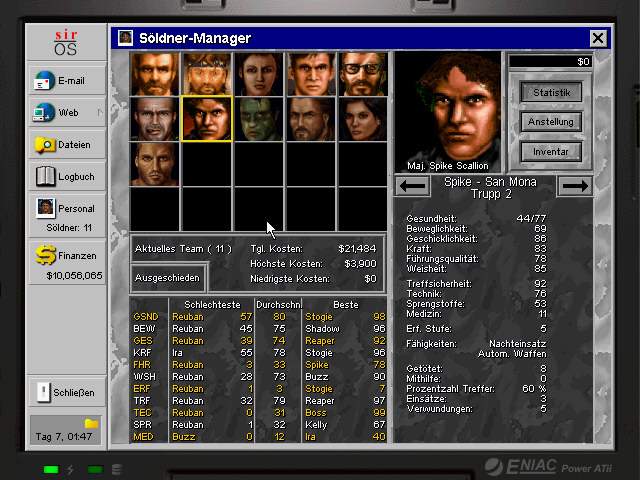Switch to Statistik view
The width and height of the screenshot is (640, 480).
click(x=551, y=92)
